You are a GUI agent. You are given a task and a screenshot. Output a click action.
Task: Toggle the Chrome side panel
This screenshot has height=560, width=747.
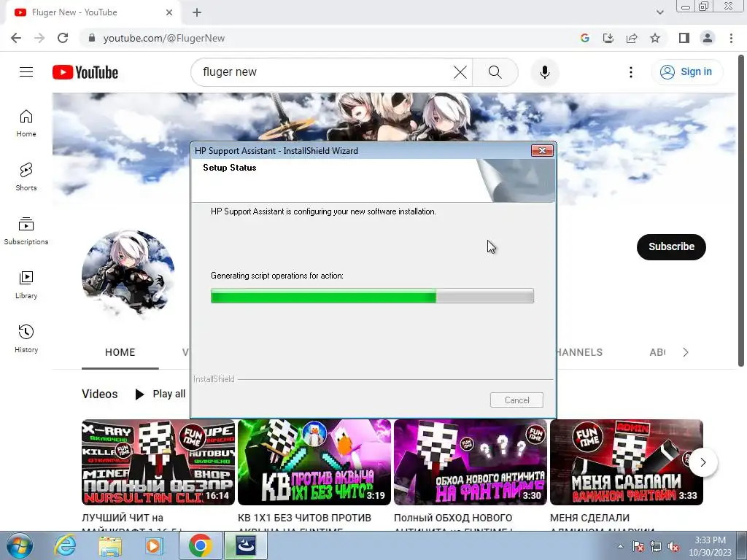(684, 38)
